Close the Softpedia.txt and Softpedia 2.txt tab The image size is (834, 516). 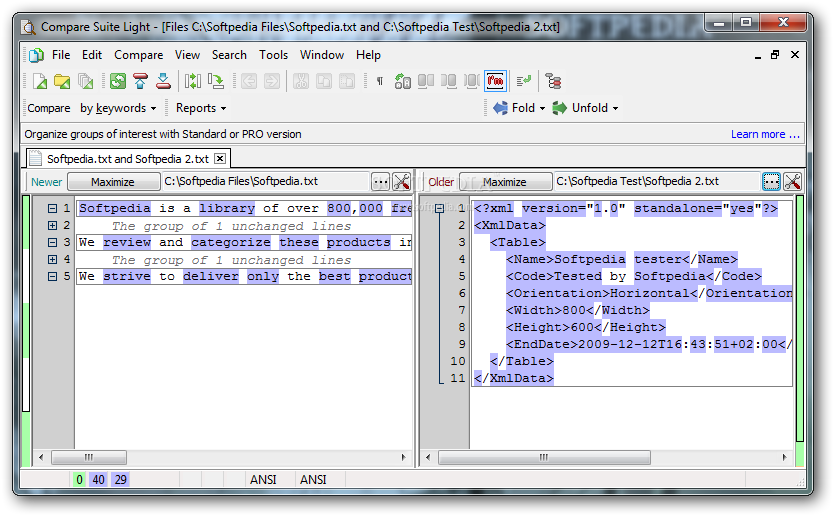point(220,159)
